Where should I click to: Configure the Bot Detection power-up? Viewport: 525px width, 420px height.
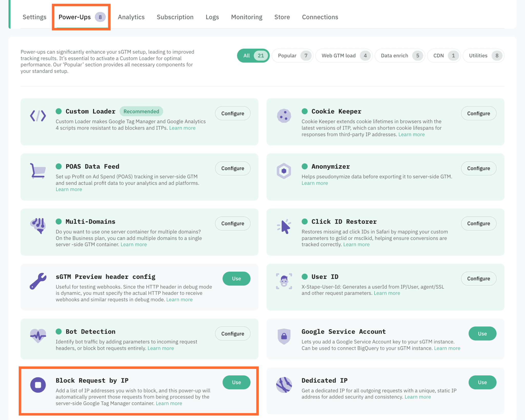233,334
